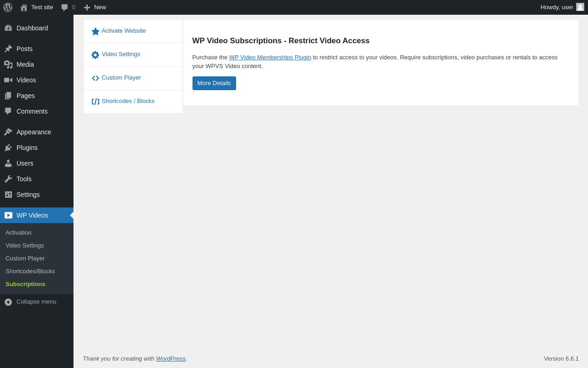
Task: Click the Videos camera icon
Action: point(8,80)
